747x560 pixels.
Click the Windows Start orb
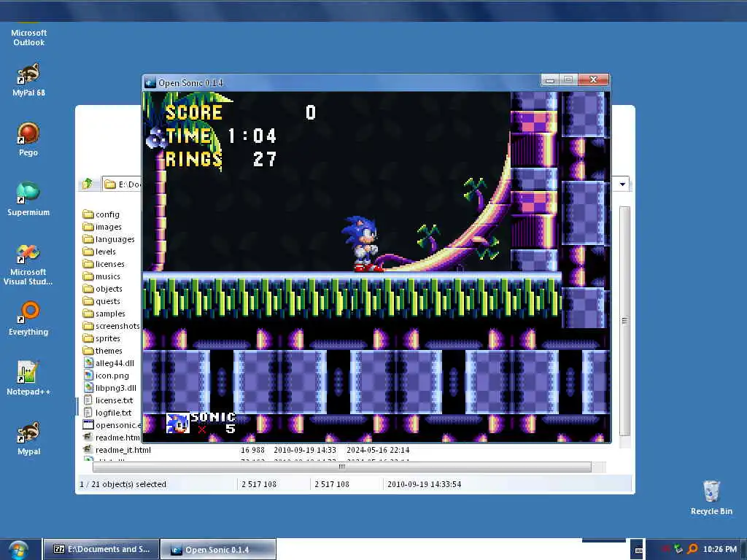(x=18, y=550)
